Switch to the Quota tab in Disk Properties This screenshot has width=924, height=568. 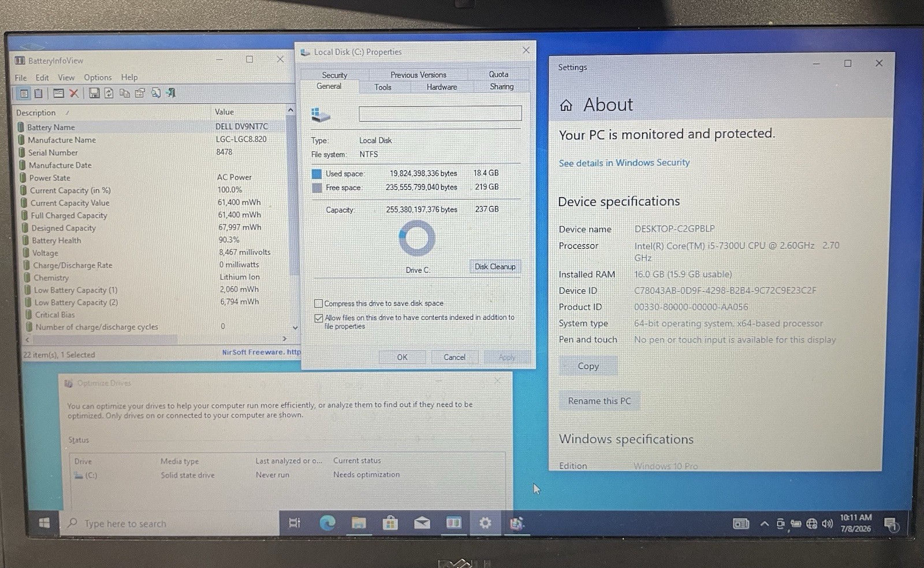[498, 74]
